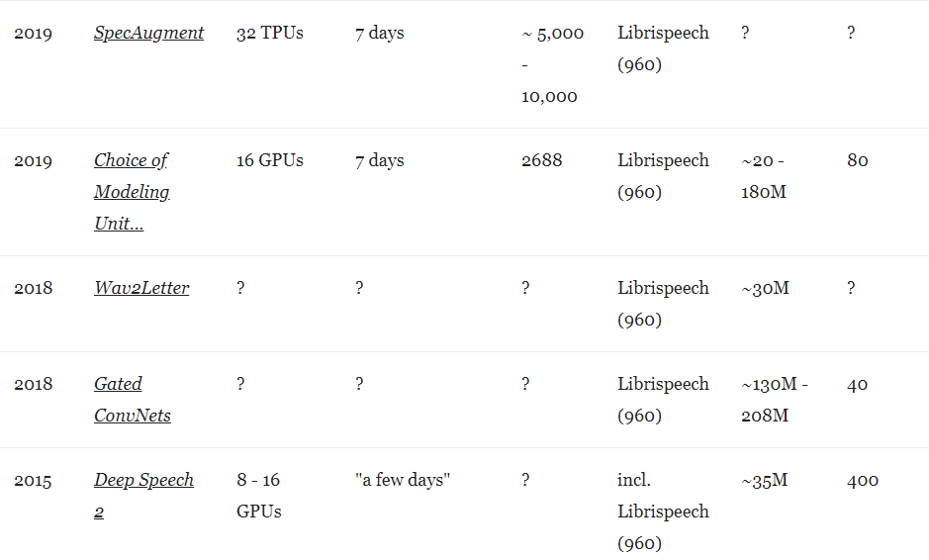
Task: Click the 40 value in Gated ConvNets row
Action: pos(858,384)
